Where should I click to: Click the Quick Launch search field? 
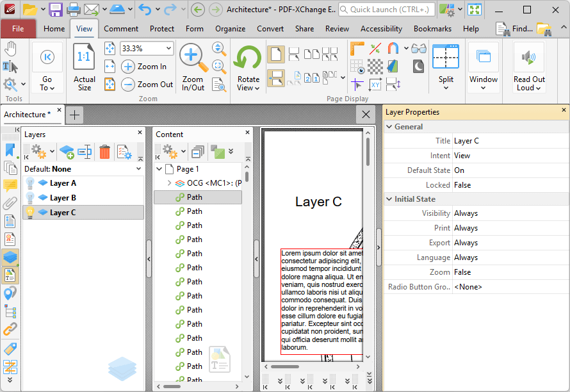point(386,10)
